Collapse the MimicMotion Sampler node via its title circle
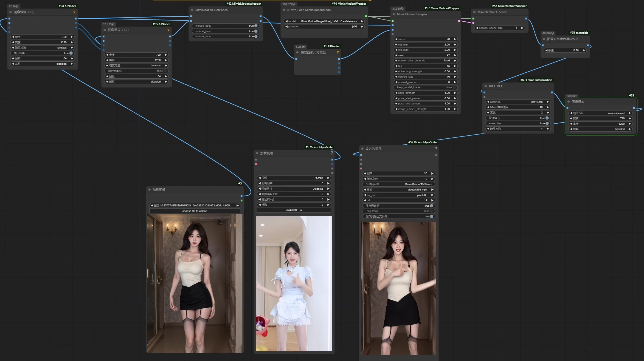Screen dimensions: 644x361 tap(393, 14)
